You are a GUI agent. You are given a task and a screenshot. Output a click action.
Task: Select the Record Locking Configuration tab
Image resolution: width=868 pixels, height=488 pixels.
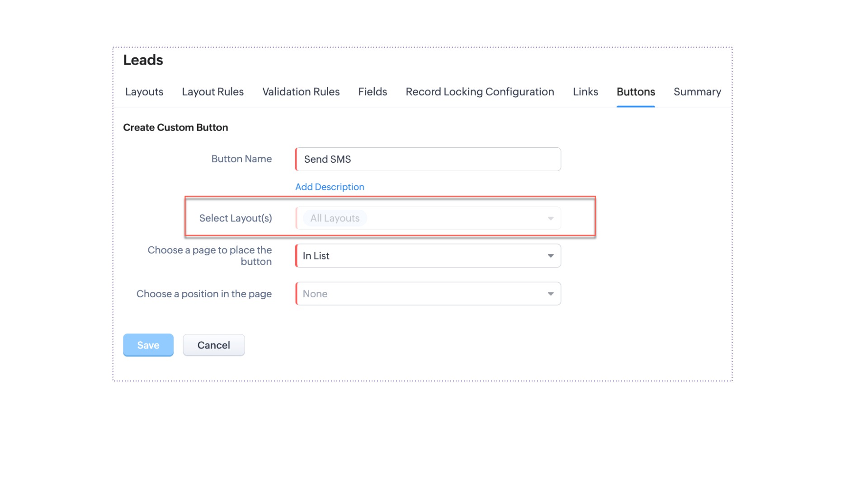click(x=480, y=92)
